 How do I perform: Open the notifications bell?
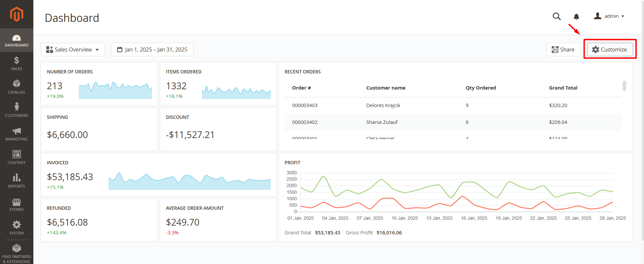pyautogui.click(x=576, y=16)
